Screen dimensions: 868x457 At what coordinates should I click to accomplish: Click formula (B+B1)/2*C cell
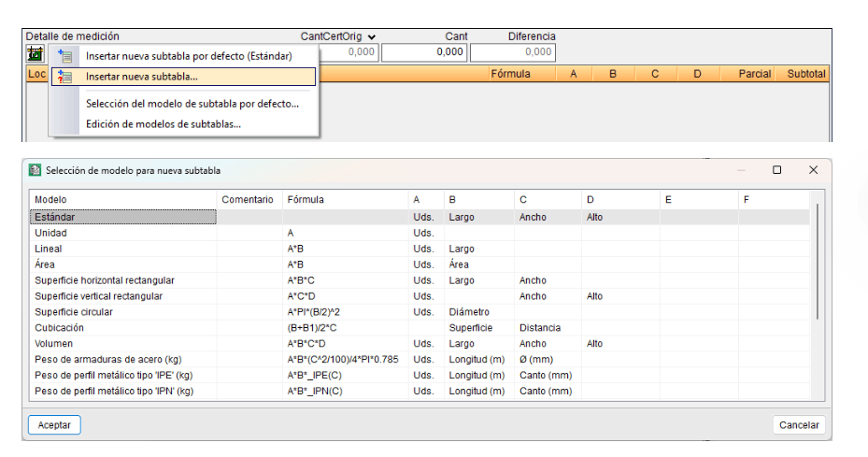[x=346, y=328]
